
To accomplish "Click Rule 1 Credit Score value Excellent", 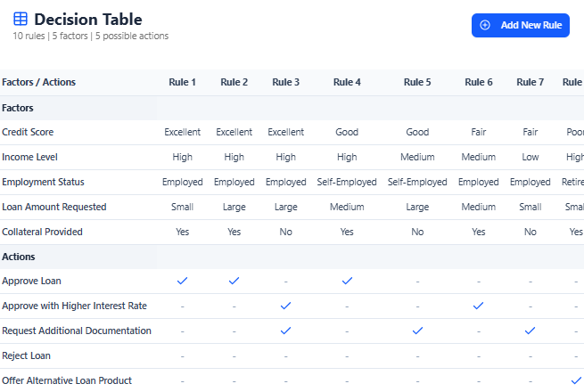I will click(x=182, y=132).
